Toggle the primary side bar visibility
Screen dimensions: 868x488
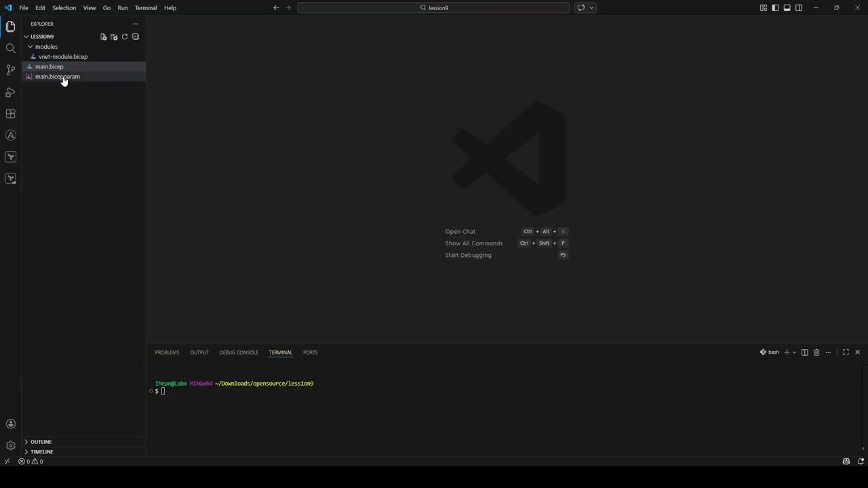point(775,7)
